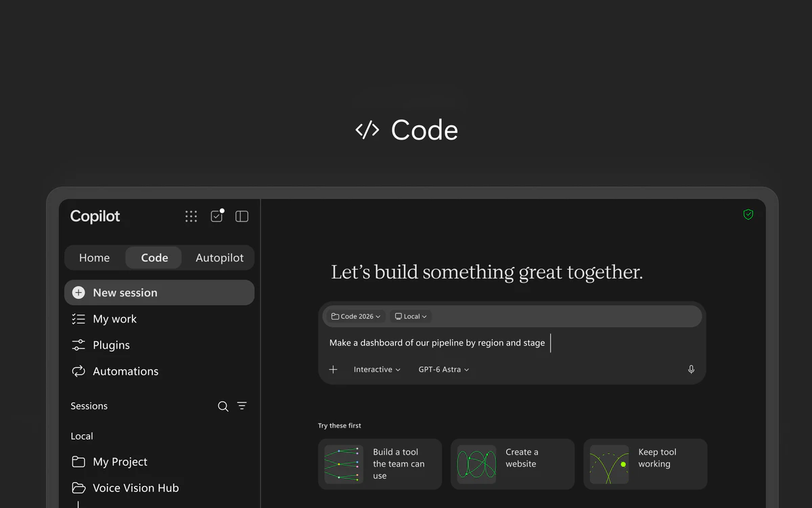Image resolution: width=812 pixels, height=508 pixels.
Task: Choose the Build a tool the team can use card
Action: coord(380,464)
